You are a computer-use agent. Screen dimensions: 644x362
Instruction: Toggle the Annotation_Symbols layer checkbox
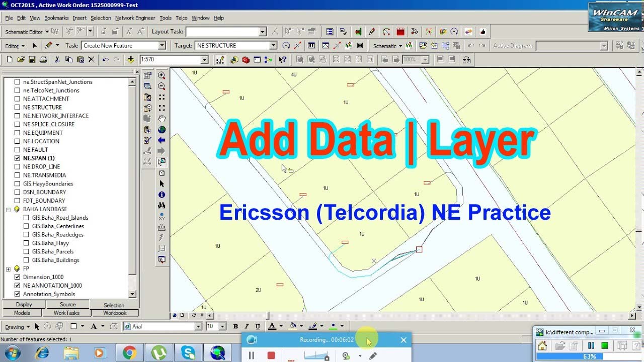(x=17, y=294)
